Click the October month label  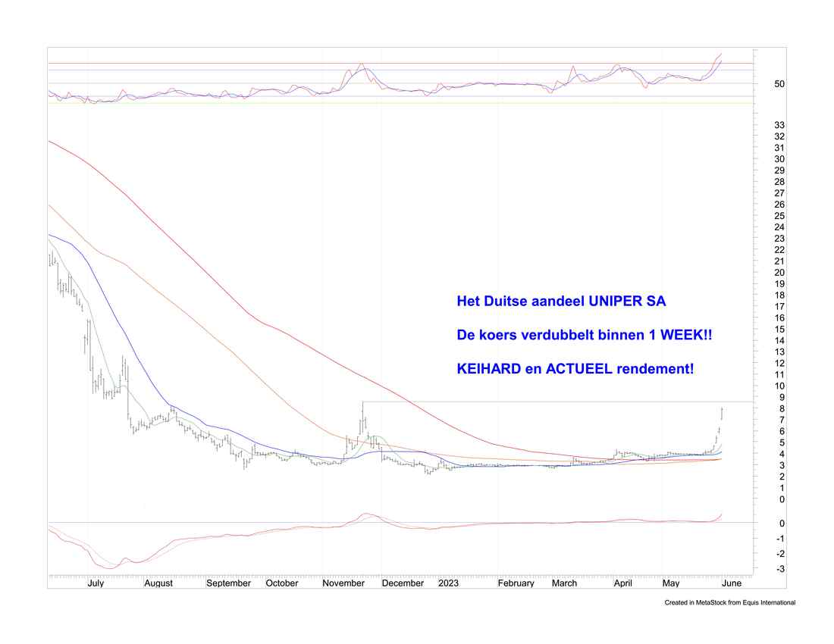(282, 583)
